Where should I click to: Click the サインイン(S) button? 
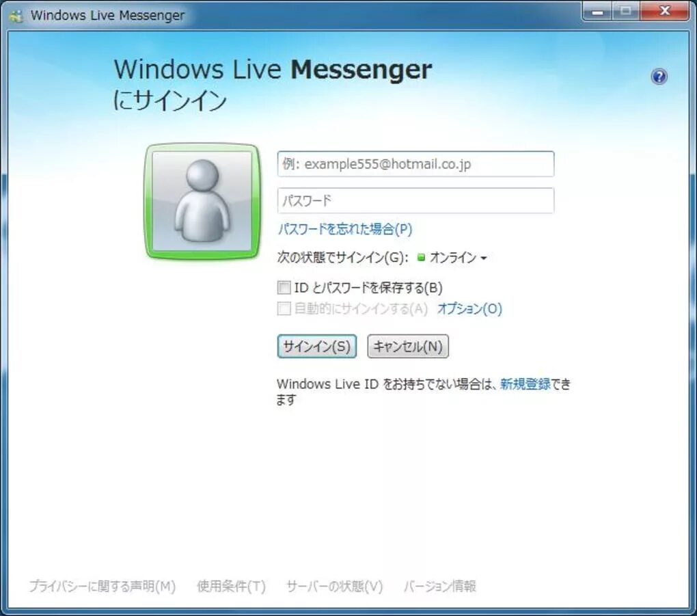317,346
